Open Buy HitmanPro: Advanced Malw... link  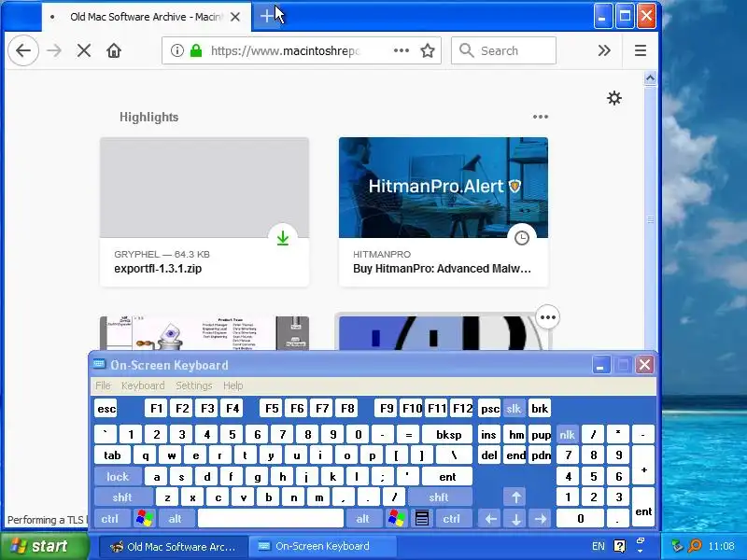coord(442,269)
